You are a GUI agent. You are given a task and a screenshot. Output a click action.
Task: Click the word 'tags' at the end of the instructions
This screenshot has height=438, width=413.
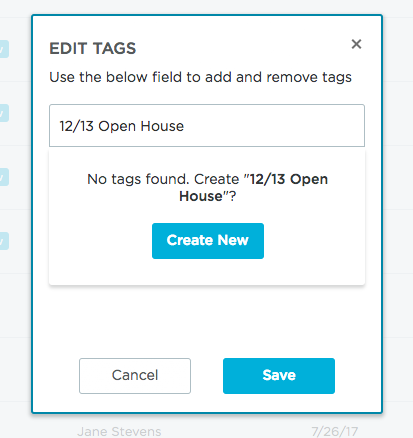tap(337, 78)
